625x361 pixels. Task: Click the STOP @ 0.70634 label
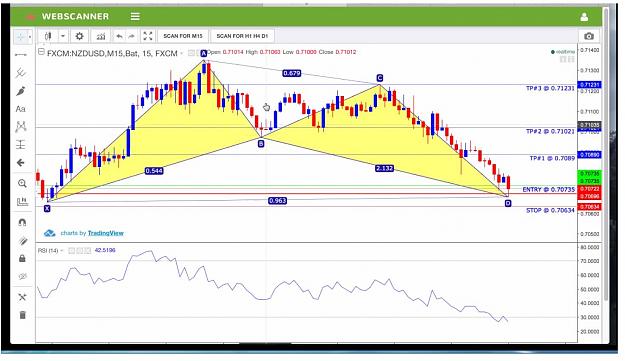[x=550, y=210]
